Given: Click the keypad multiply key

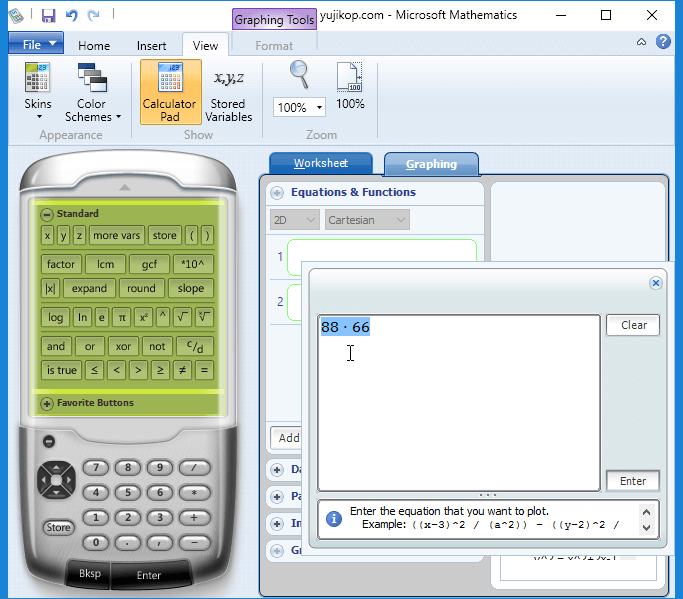Looking at the screenshot, I should pyautogui.click(x=194, y=493).
